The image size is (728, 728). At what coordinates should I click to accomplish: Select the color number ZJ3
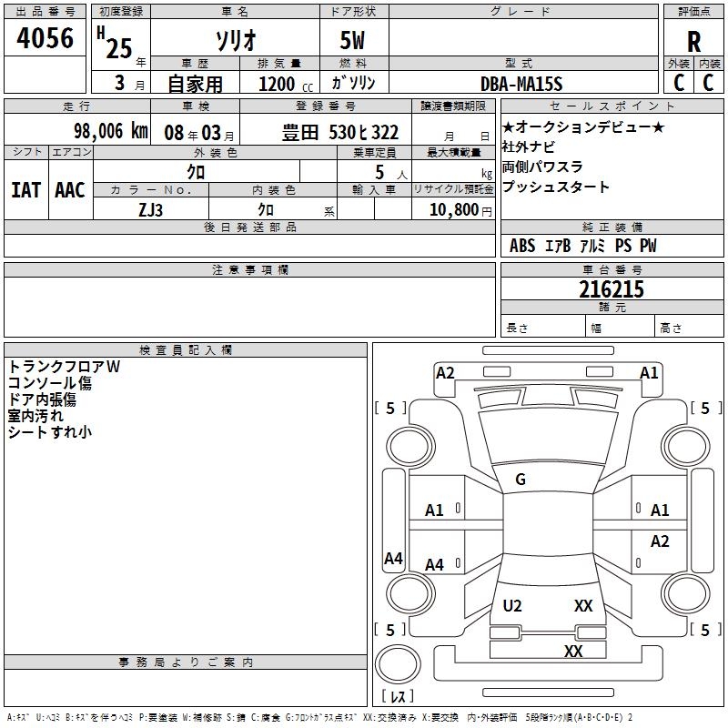pyautogui.click(x=150, y=209)
